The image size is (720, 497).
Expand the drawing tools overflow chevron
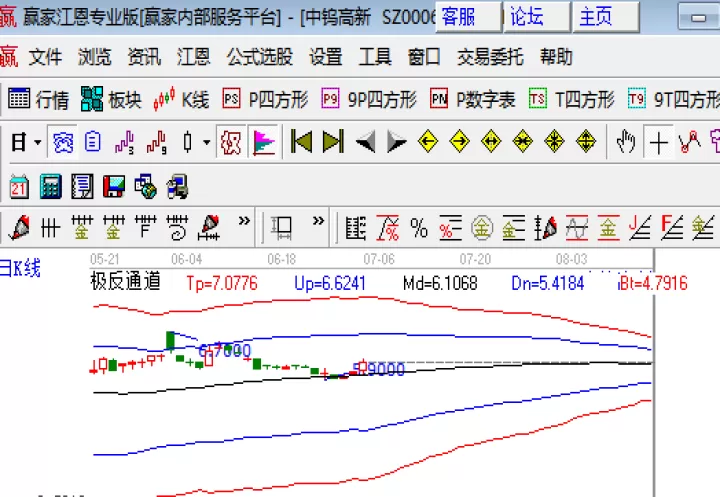point(244,221)
